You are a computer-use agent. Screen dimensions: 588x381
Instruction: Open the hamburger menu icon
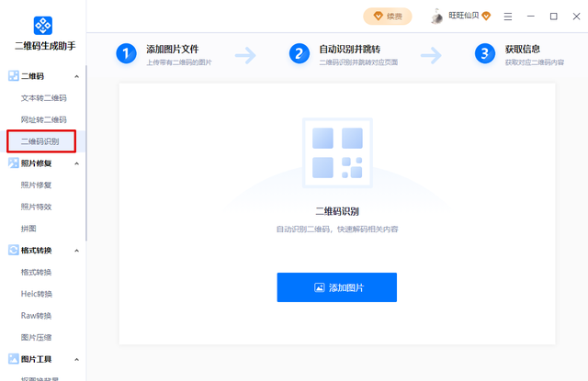click(508, 17)
